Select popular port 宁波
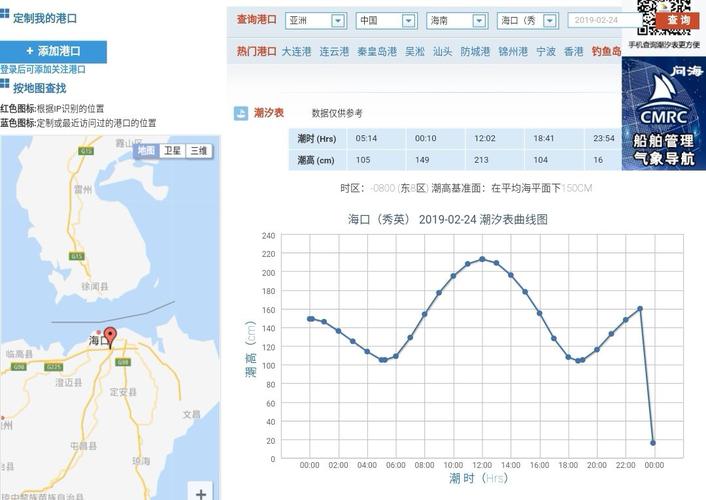The width and height of the screenshot is (706, 500). click(546, 51)
